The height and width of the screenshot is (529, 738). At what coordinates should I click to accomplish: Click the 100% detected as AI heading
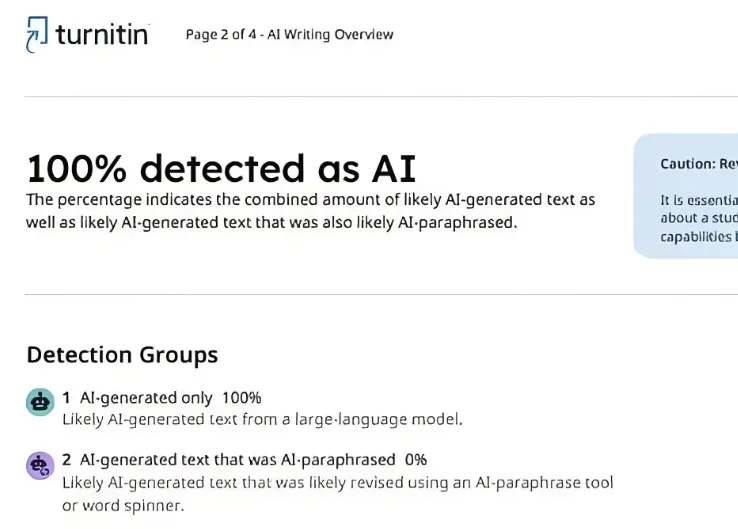[221, 168]
